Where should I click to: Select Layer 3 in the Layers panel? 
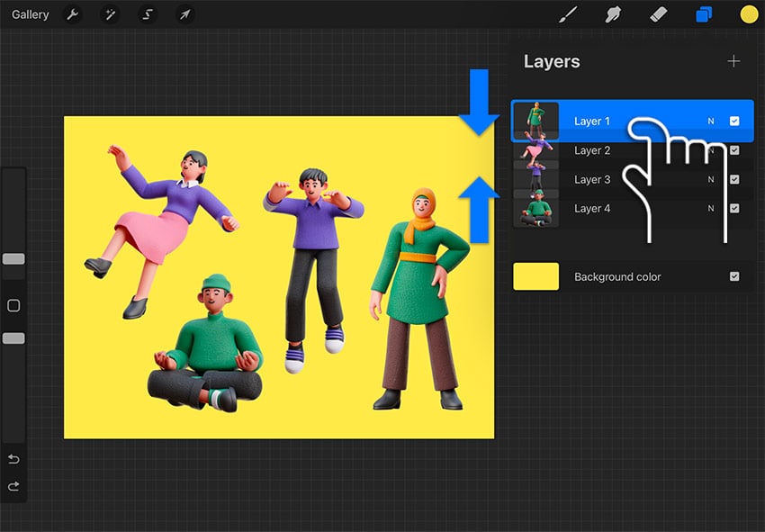tap(592, 179)
